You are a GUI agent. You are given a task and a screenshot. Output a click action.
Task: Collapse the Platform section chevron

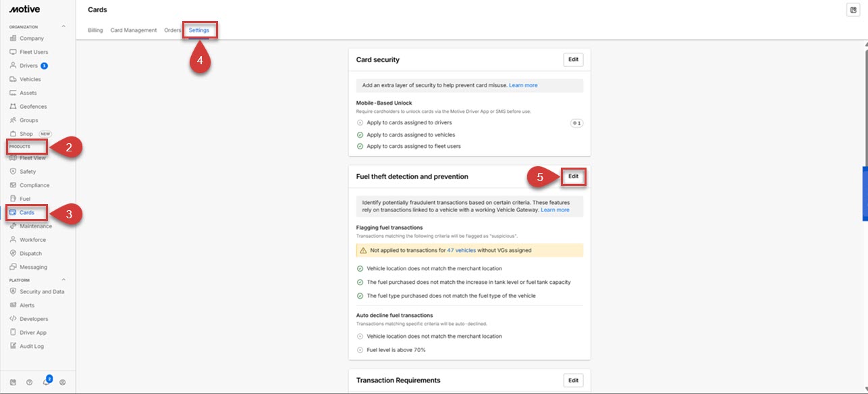click(64, 280)
